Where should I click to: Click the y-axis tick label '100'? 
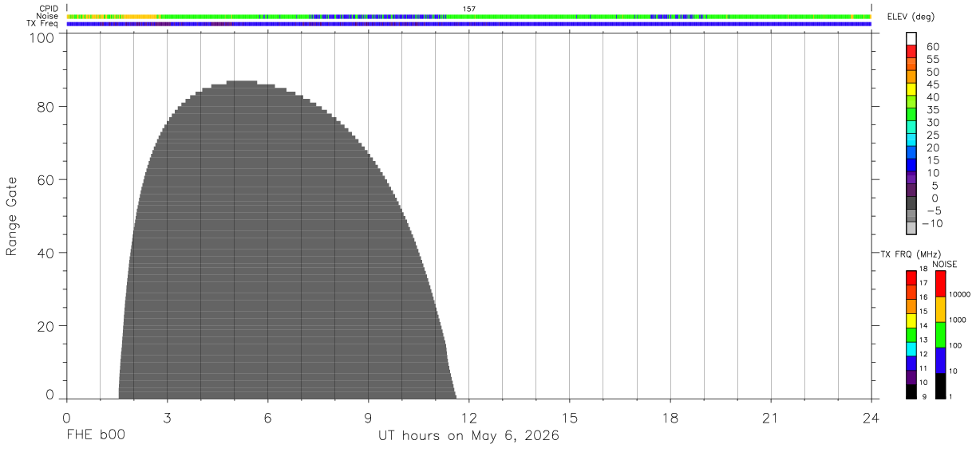[41, 37]
